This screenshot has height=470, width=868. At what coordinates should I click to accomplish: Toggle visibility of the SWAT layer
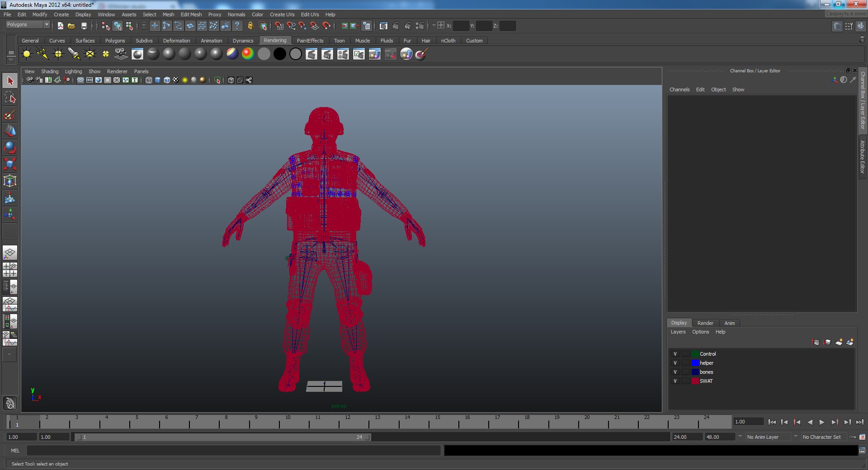point(675,381)
